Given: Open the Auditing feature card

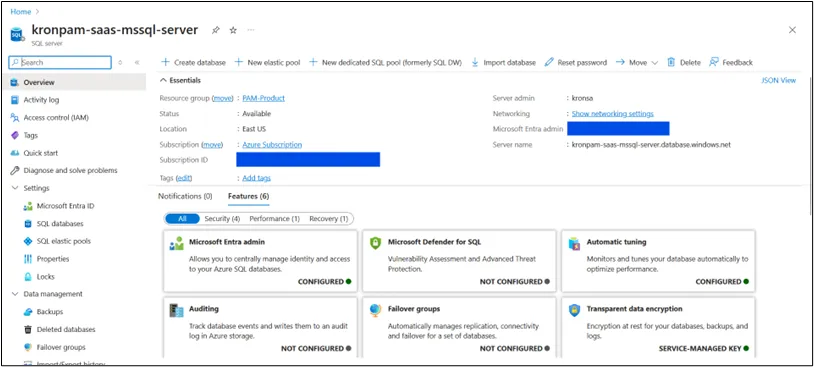Looking at the screenshot, I should click(261, 327).
